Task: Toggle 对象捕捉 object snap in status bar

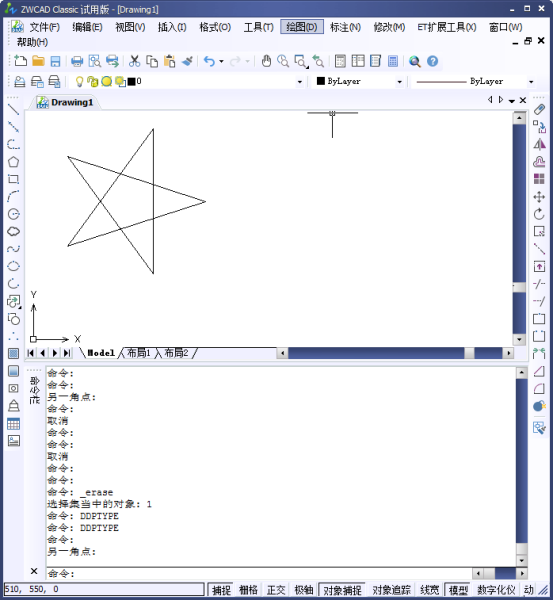Action: [x=342, y=590]
